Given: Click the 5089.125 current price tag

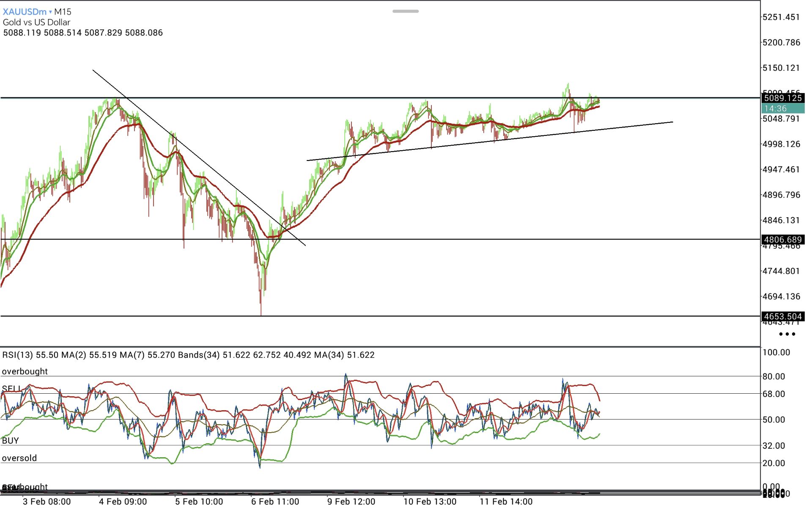Looking at the screenshot, I should click(x=782, y=98).
